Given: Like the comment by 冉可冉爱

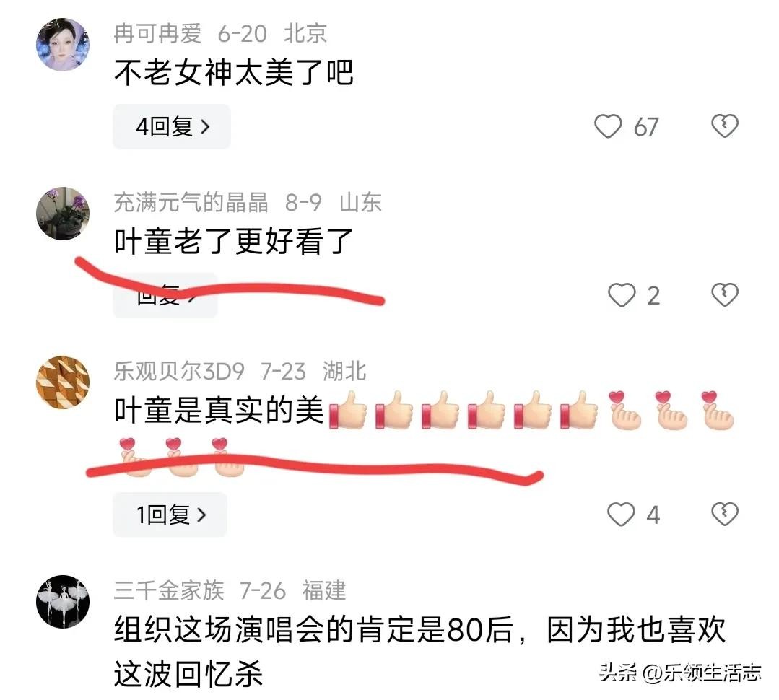Looking at the screenshot, I should [608, 126].
